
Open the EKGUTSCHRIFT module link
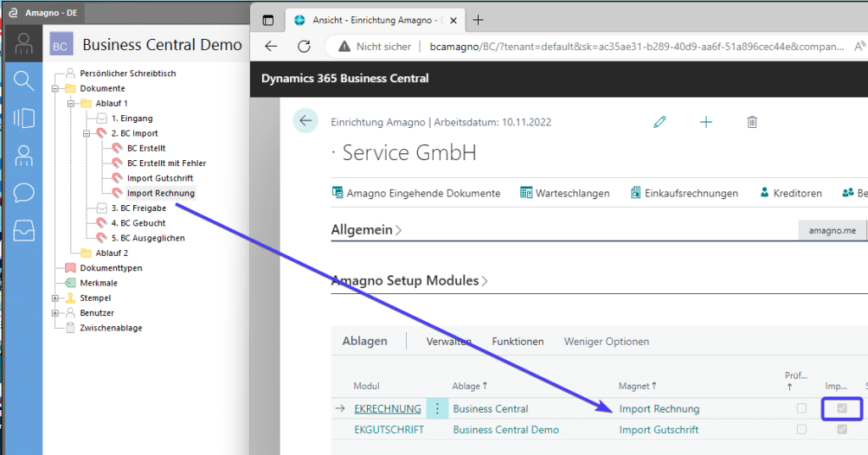point(388,430)
